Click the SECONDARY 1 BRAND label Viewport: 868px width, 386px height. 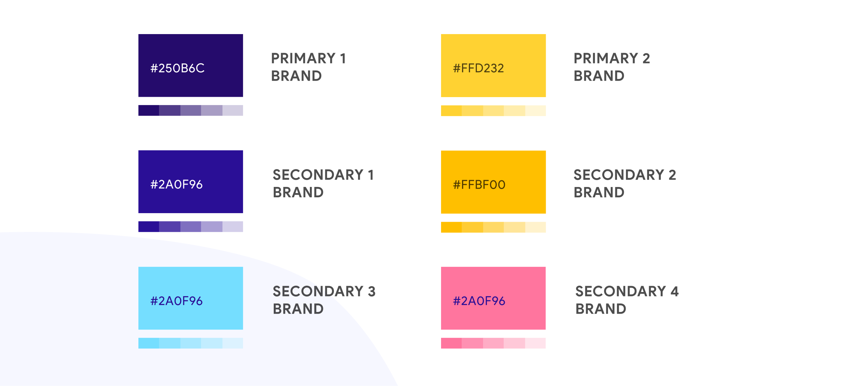[323, 184]
